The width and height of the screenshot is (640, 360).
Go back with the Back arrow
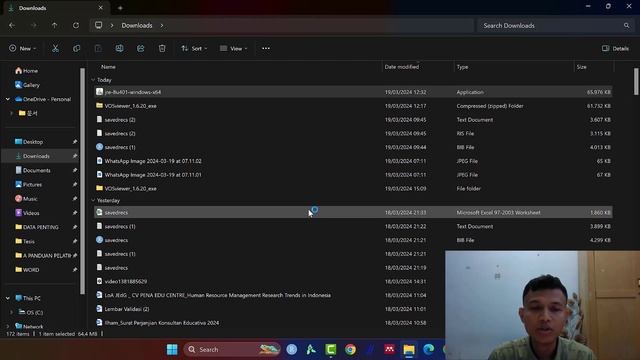point(12,25)
